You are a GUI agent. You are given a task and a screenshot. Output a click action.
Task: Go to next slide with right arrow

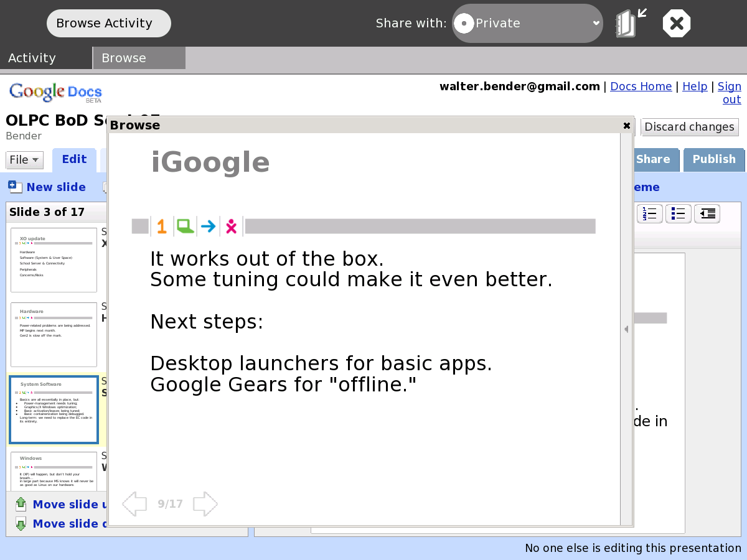[205, 504]
